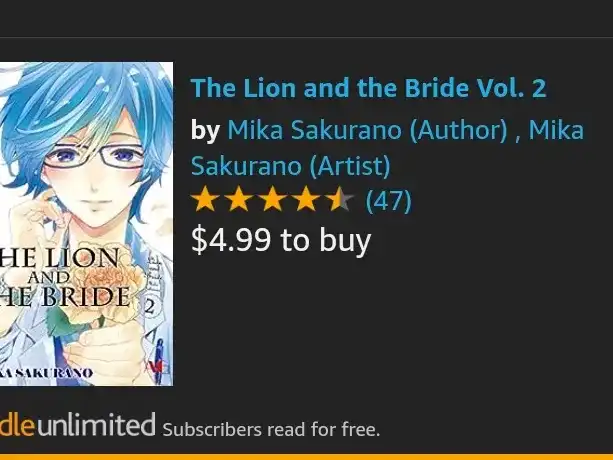Click the orange bar below Kindle Unlimited
This screenshot has height=460, width=613.
[x=306, y=457]
